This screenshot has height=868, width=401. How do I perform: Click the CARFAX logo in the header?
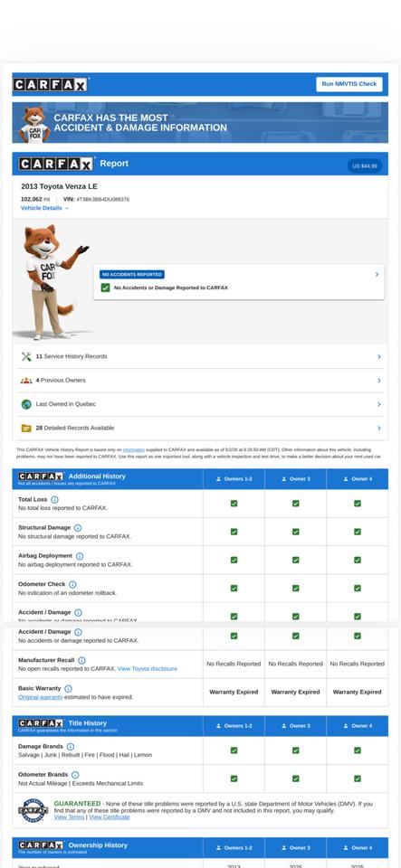[x=51, y=85]
